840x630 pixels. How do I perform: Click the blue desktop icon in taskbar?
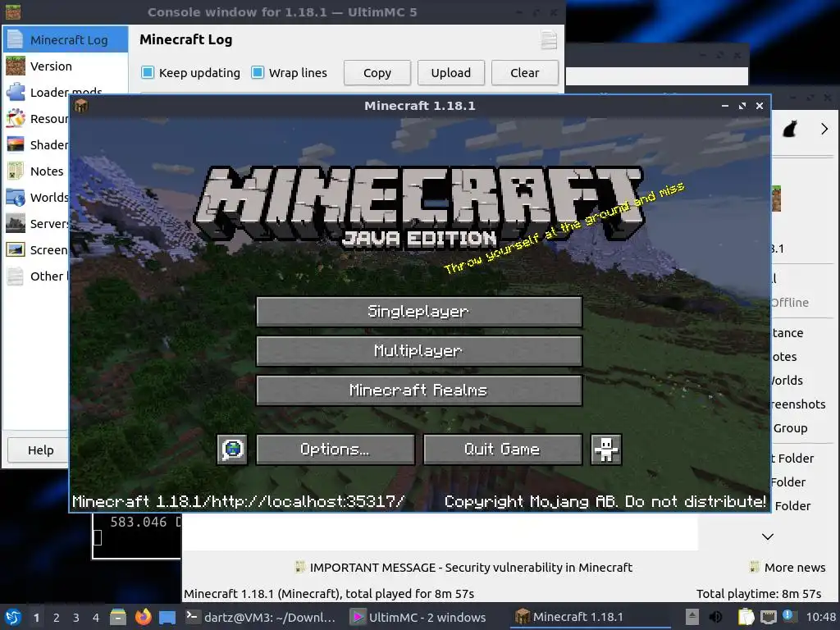(167, 618)
